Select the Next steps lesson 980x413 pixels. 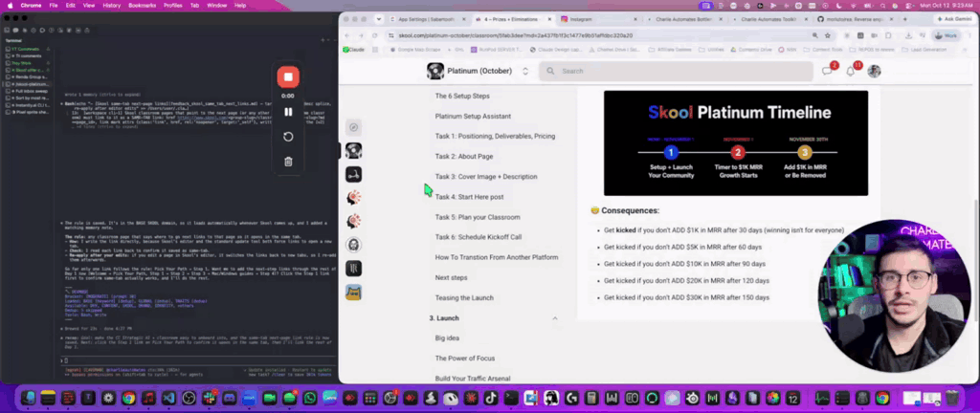tap(452, 277)
